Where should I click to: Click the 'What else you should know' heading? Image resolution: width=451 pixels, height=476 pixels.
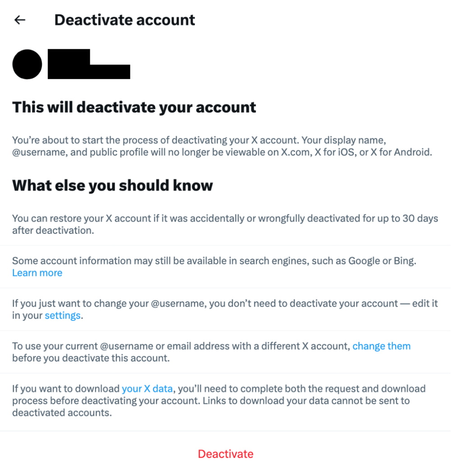(x=113, y=185)
